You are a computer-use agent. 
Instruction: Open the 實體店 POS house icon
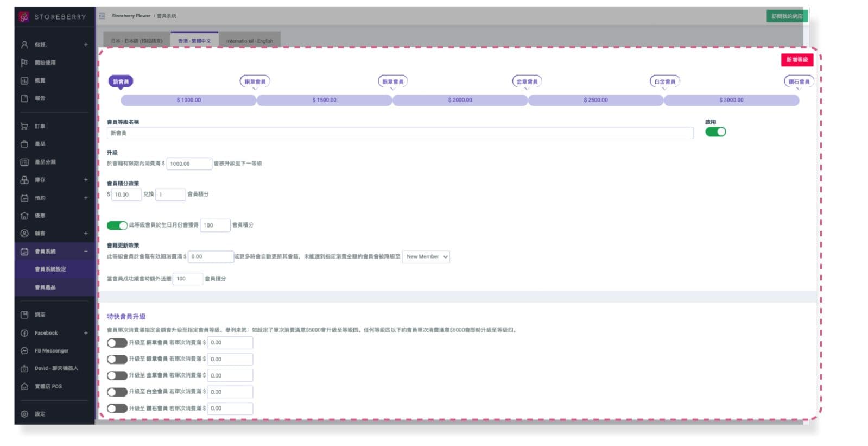click(x=24, y=386)
